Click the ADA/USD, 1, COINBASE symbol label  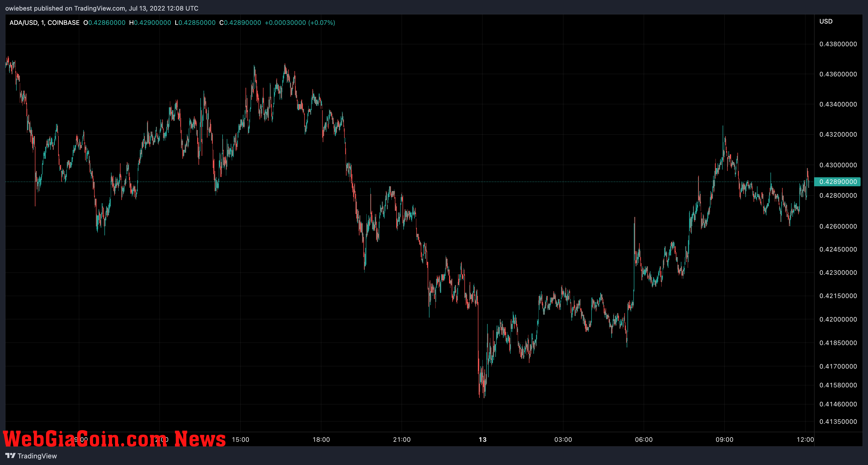[44, 22]
